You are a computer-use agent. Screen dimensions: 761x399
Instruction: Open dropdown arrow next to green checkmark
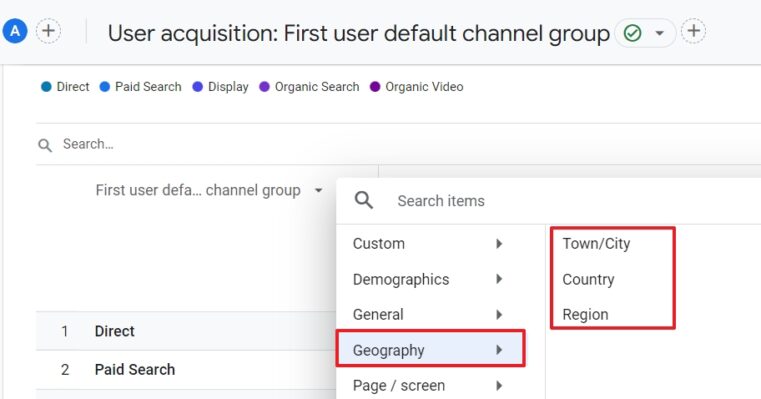pos(660,33)
